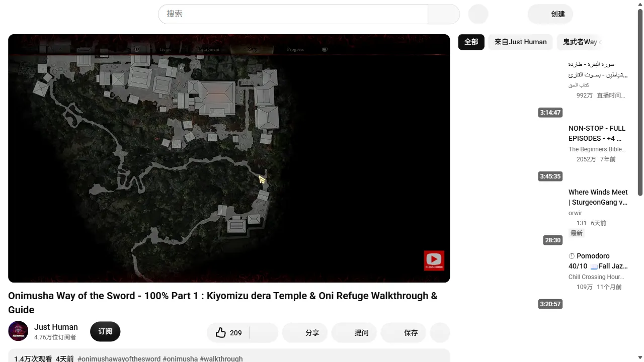Open the كتاب الحق channel name
Viewport: 644px width, 362px height.
click(x=579, y=85)
